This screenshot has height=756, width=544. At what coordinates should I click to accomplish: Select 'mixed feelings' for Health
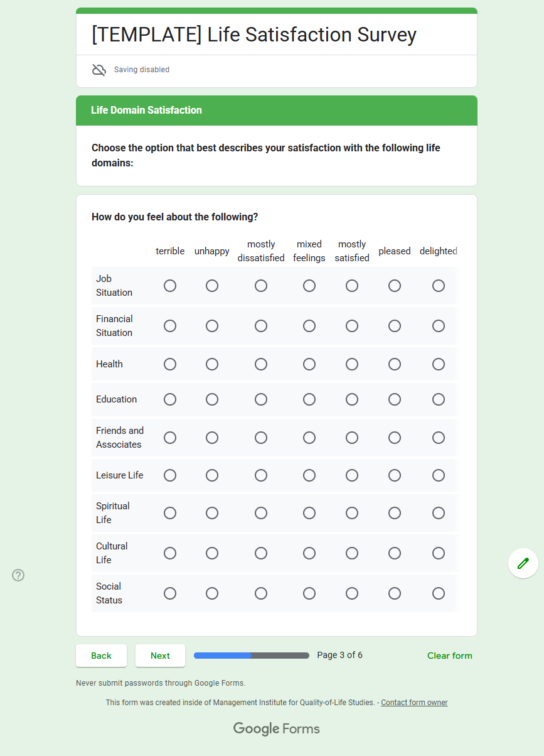pyautogui.click(x=309, y=364)
